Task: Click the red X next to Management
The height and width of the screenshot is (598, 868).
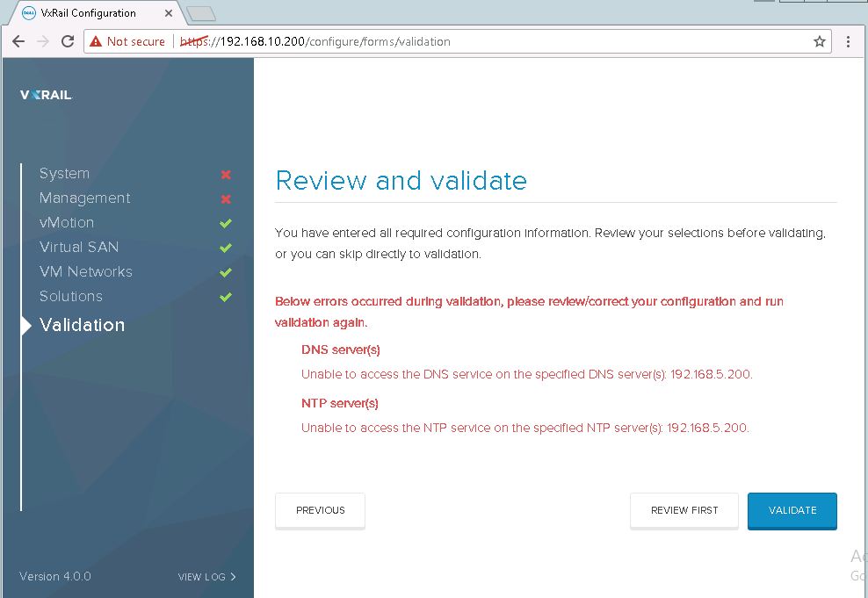Action: 226,199
